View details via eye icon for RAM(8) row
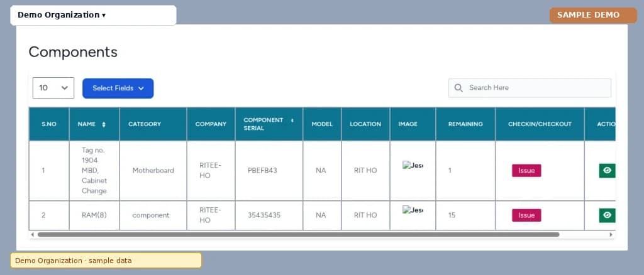This screenshot has width=644, height=275. (x=607, y=215)
